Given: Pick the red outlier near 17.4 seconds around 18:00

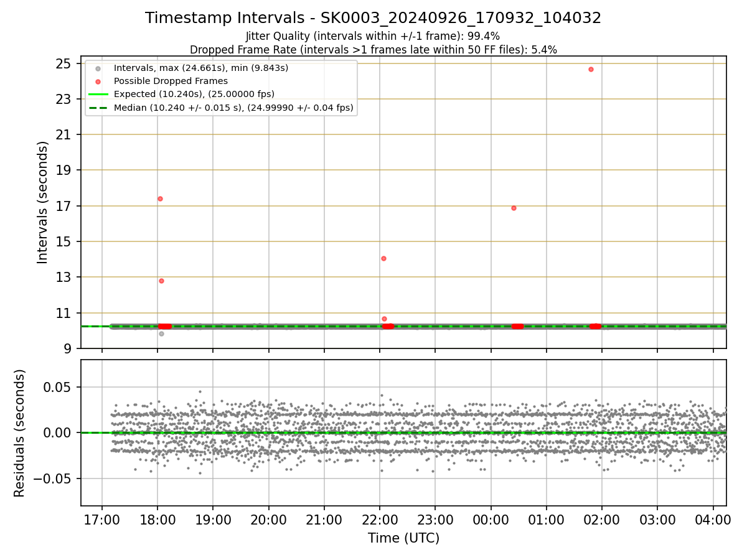Looking at the screenshot, I should point(160,198).
